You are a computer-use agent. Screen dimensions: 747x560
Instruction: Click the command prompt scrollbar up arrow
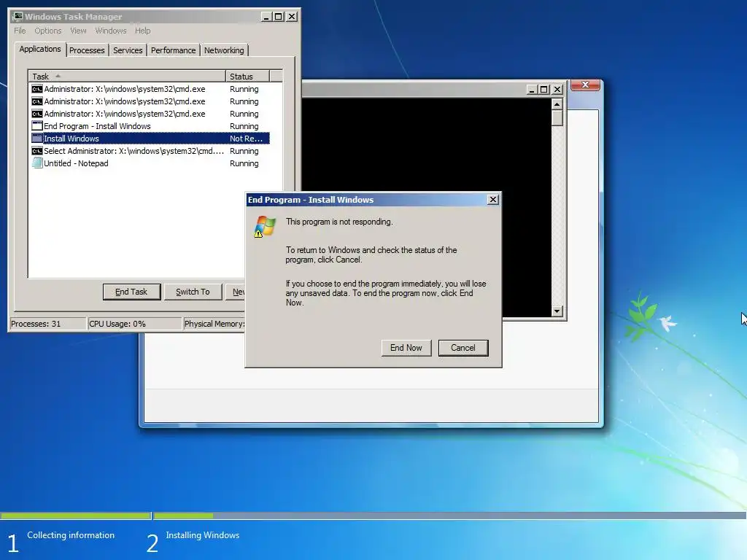point(557,104)
